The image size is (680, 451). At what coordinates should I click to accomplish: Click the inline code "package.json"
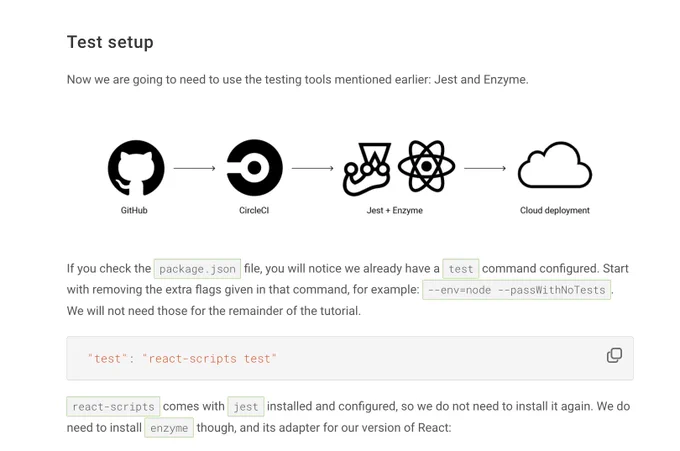coord(197,269)
